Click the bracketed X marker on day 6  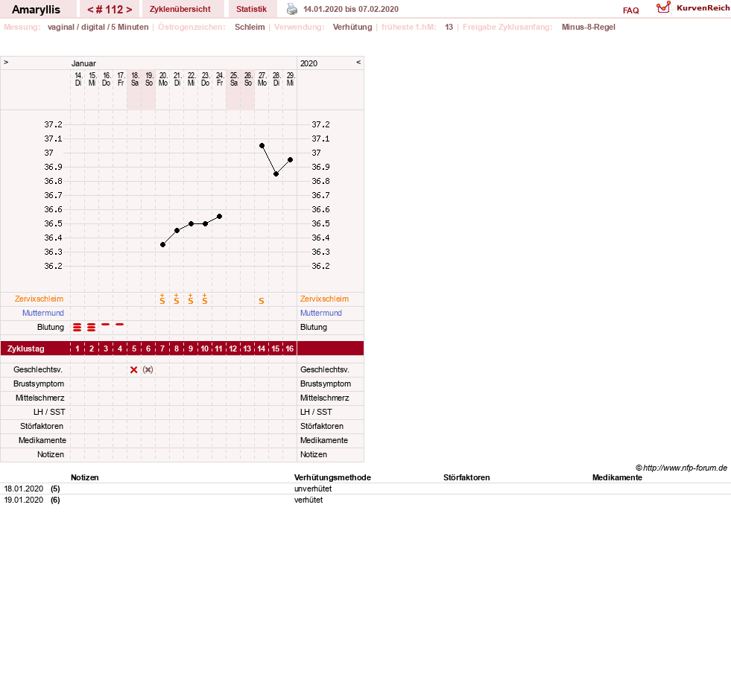(x=148, y=369)
